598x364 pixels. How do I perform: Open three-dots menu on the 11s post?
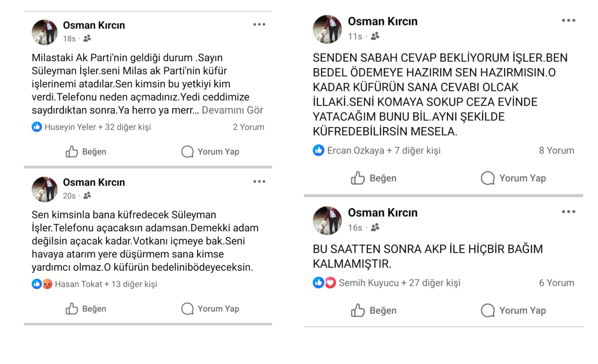(568, 21)
